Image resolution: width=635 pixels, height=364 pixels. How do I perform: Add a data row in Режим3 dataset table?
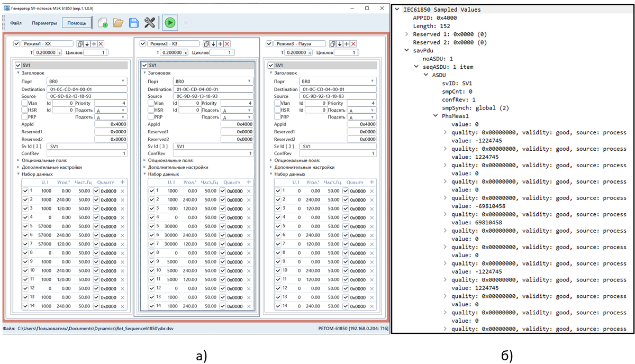tap(371, 182)
